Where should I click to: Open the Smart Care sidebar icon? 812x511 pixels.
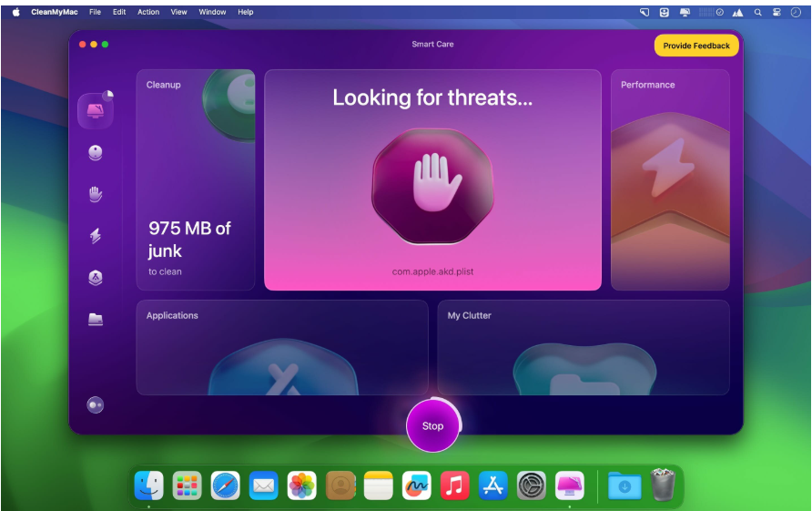[96, 110]
